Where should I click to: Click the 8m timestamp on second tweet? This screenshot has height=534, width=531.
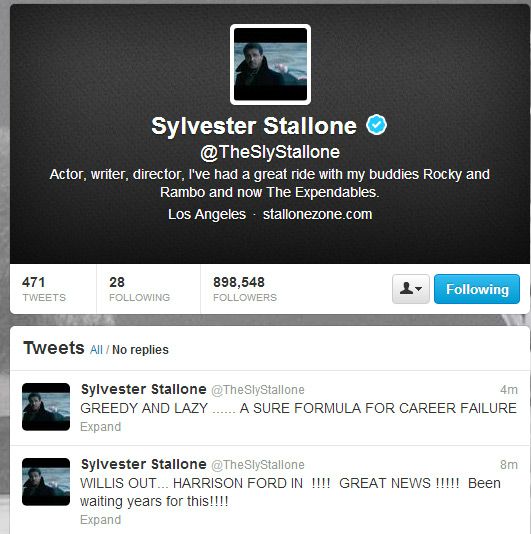point(509,465)
